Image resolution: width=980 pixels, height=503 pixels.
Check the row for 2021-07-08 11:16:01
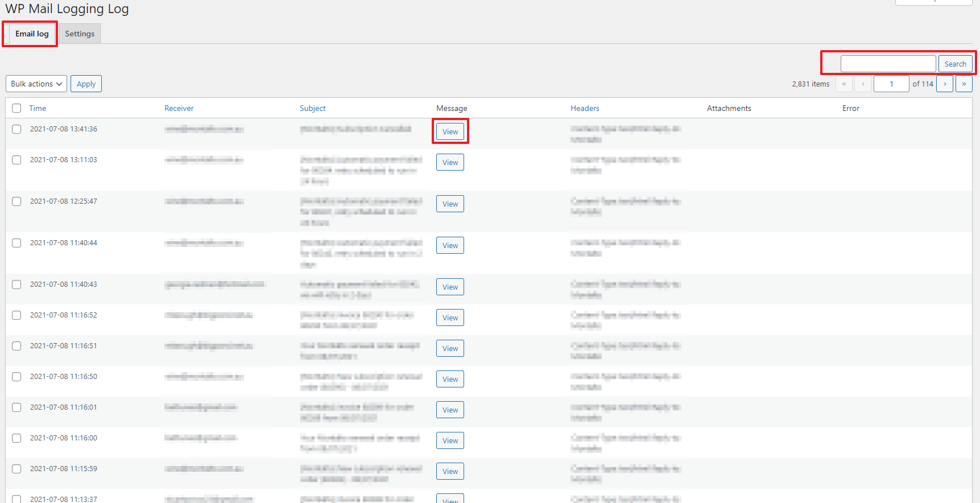(16, 407)
